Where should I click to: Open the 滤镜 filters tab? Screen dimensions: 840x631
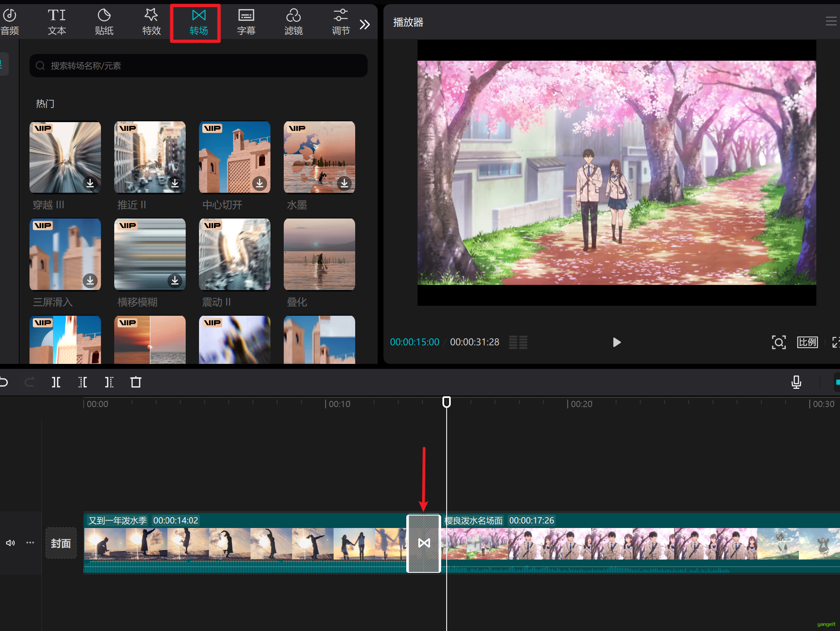point(294,22)
